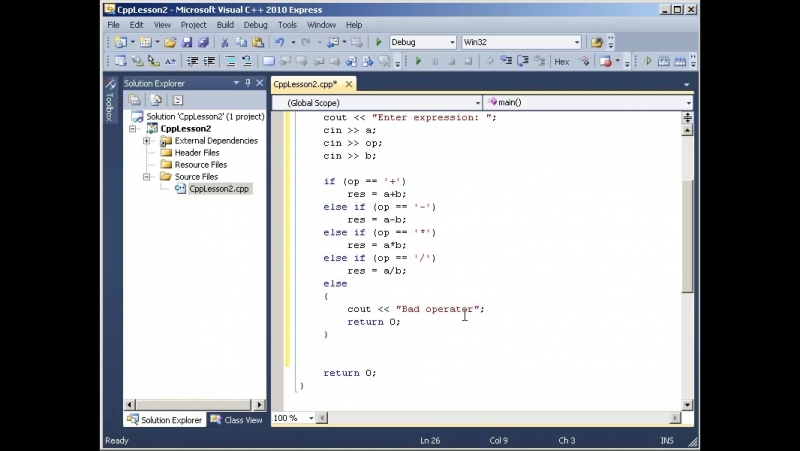Click the Step Into icon
800x451 pixels.
coord(506,61)
